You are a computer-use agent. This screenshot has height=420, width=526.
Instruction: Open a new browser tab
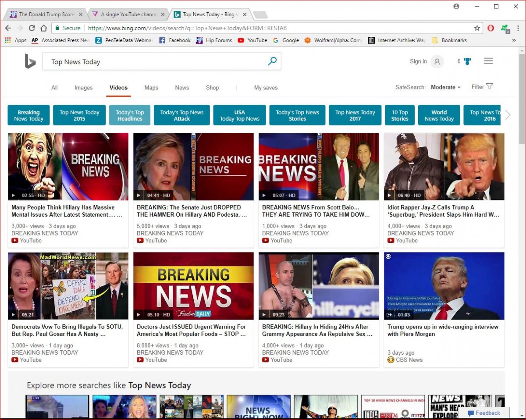(x=260, y=15)
